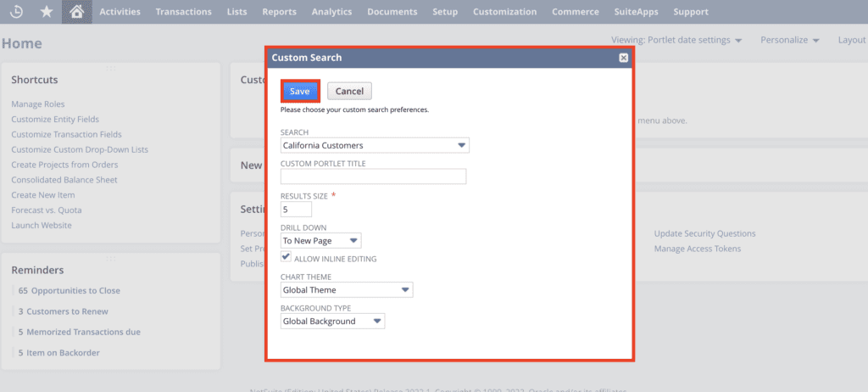Expand the Personalize dropdown menu
Viewport: 868px width, 392px height.
coord(789,40)
